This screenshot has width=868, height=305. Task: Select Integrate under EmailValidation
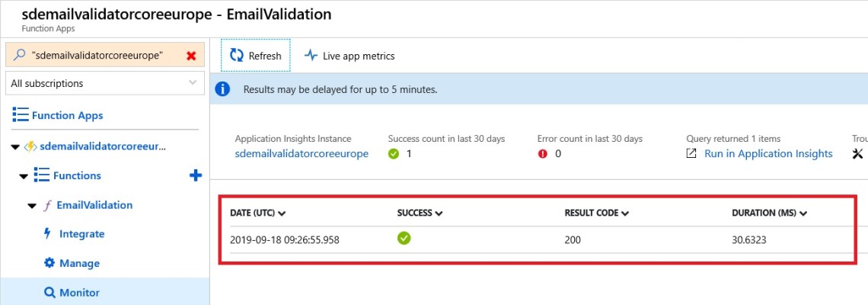pos(81,234)
